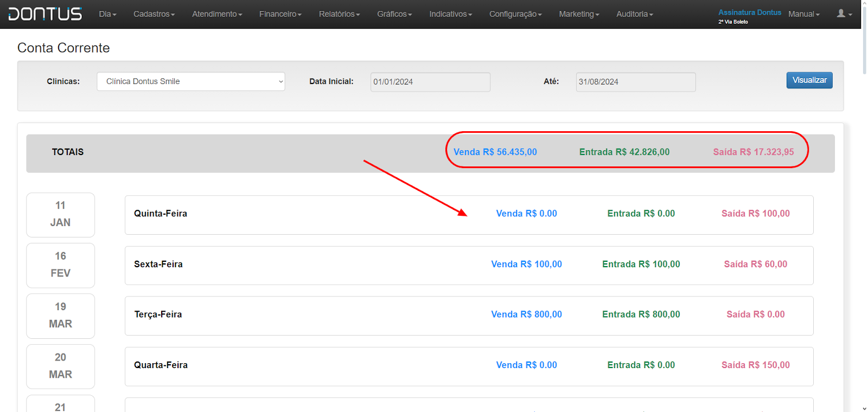Open the Sexta-Feira row
This screenshot has height=412, width=868.
pos(469,266)
